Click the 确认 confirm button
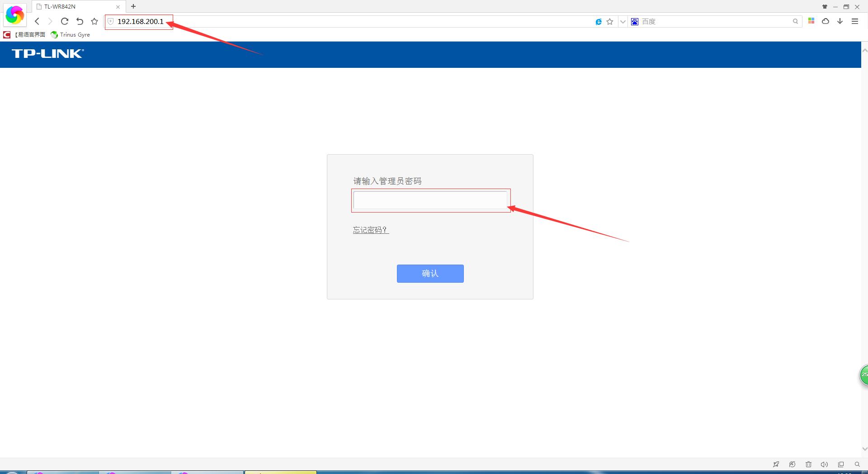 430,274
